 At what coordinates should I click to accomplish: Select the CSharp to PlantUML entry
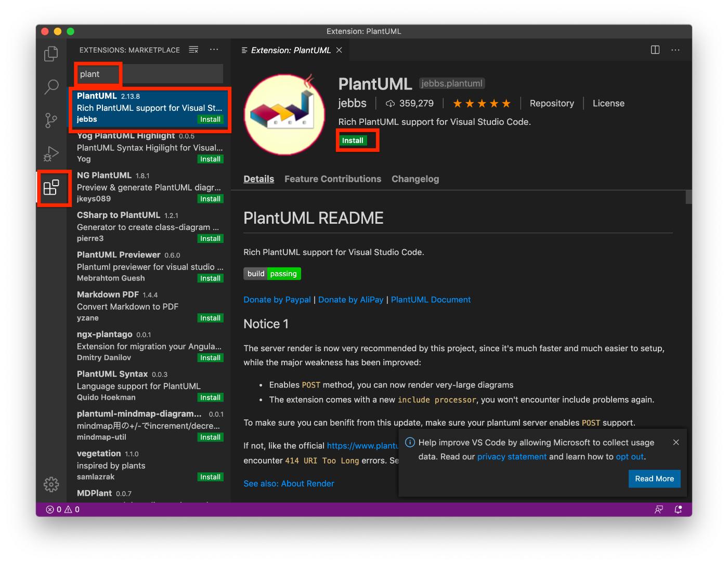[x=150, y=227]
